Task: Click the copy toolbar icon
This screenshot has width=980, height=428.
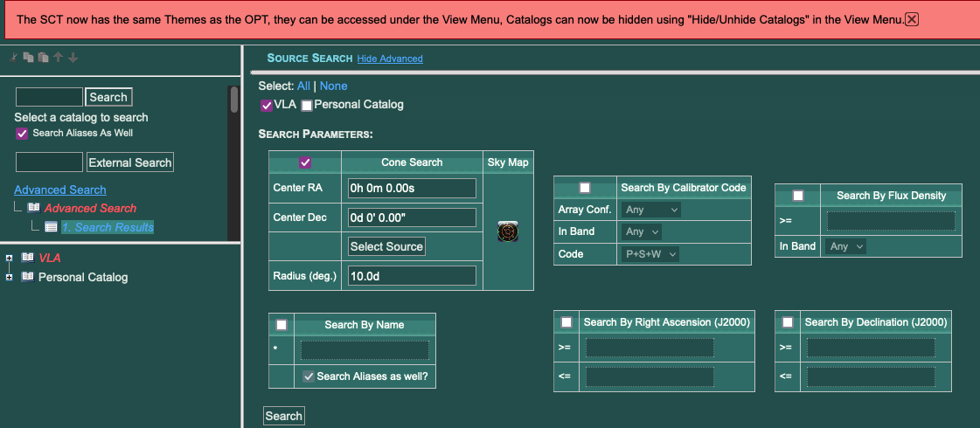Action: tap(29, 58)
